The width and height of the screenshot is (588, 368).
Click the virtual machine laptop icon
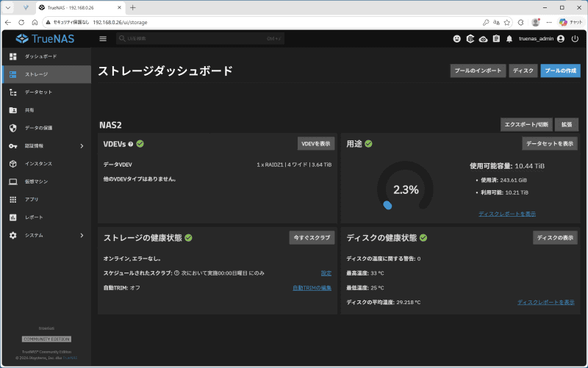point(13,181)
